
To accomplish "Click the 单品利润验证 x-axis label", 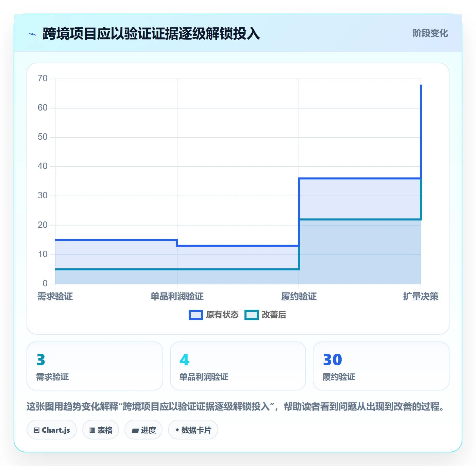I will (x=177, y=297).
